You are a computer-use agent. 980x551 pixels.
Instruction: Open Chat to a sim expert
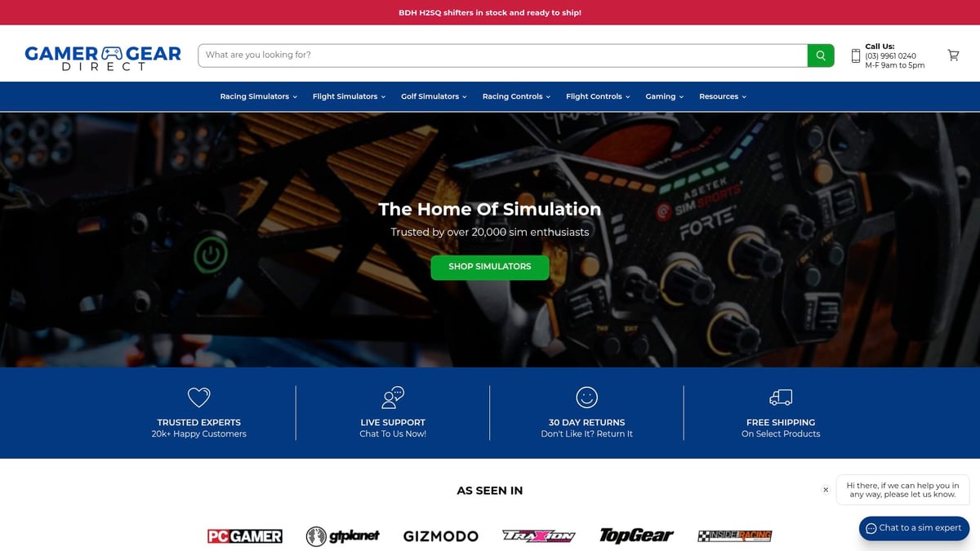913,528
